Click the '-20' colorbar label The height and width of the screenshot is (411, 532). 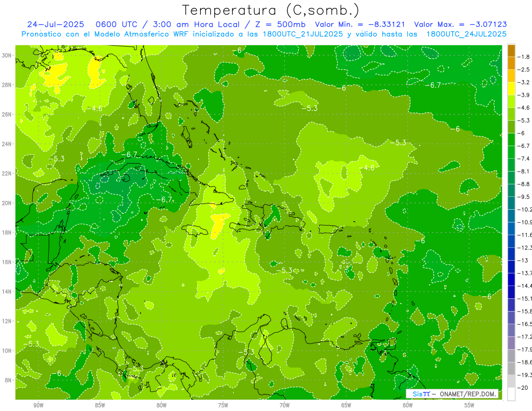(524, 388)
